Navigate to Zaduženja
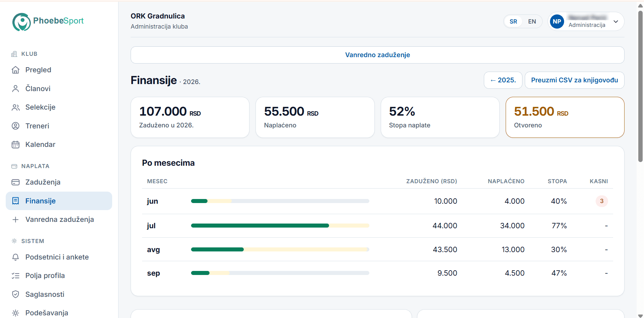The image size is (644, 318). coord(59,182)
